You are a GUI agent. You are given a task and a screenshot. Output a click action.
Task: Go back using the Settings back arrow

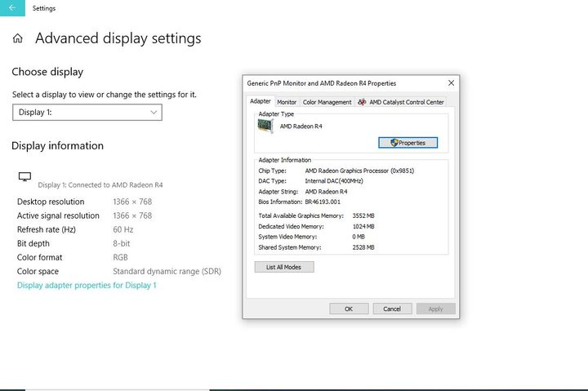pyautogui.click(x=12, y=8)
